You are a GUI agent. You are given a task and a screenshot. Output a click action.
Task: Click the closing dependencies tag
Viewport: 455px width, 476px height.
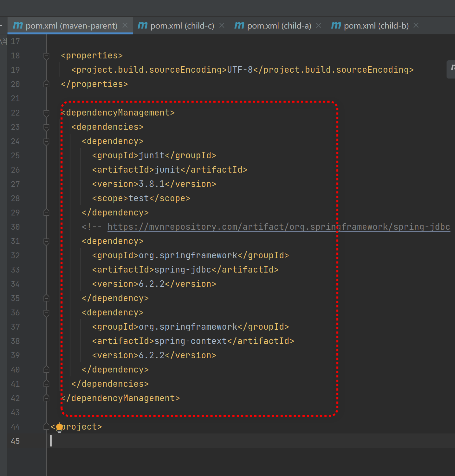click(x=110, y=384)
